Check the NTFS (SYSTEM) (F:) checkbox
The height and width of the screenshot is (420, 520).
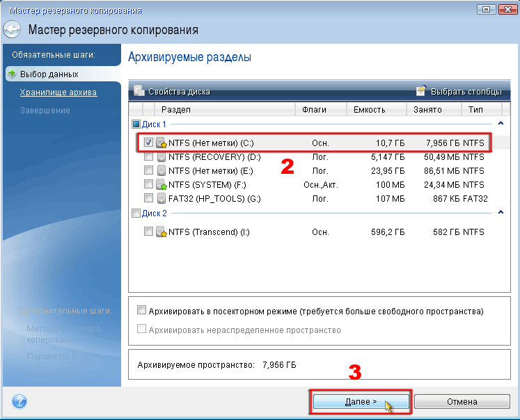tap(148, 184)
